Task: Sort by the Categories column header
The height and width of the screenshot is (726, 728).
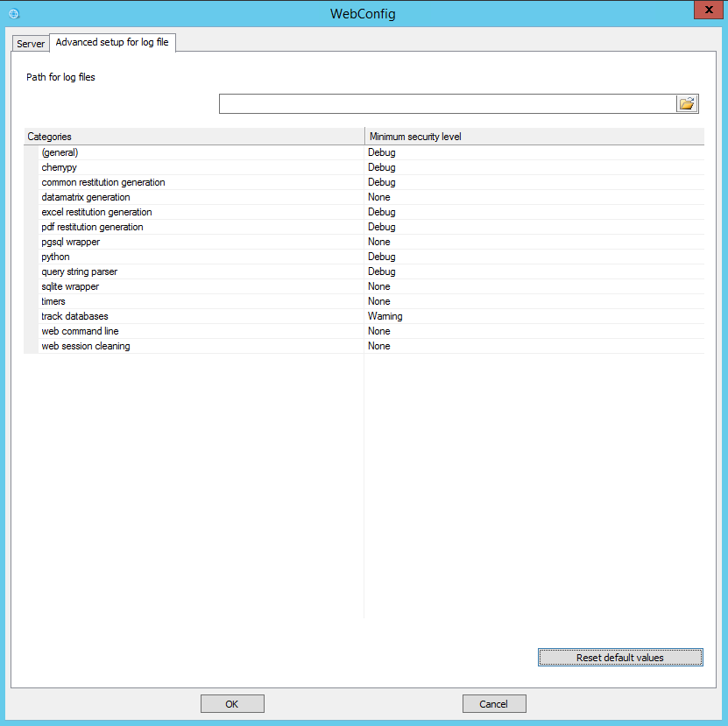Action: (x=193, y=137)
